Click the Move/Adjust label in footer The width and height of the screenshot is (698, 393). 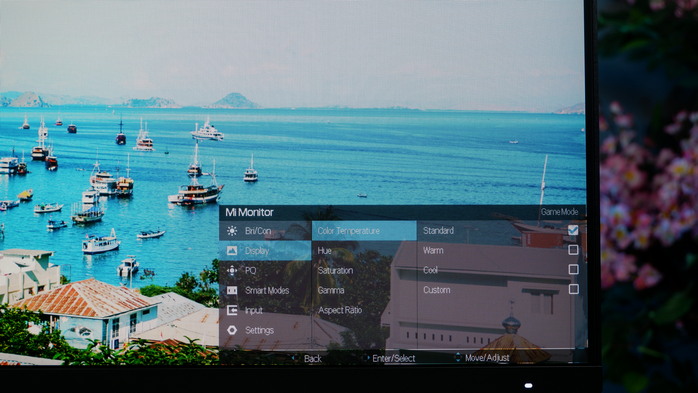(487, 358)
